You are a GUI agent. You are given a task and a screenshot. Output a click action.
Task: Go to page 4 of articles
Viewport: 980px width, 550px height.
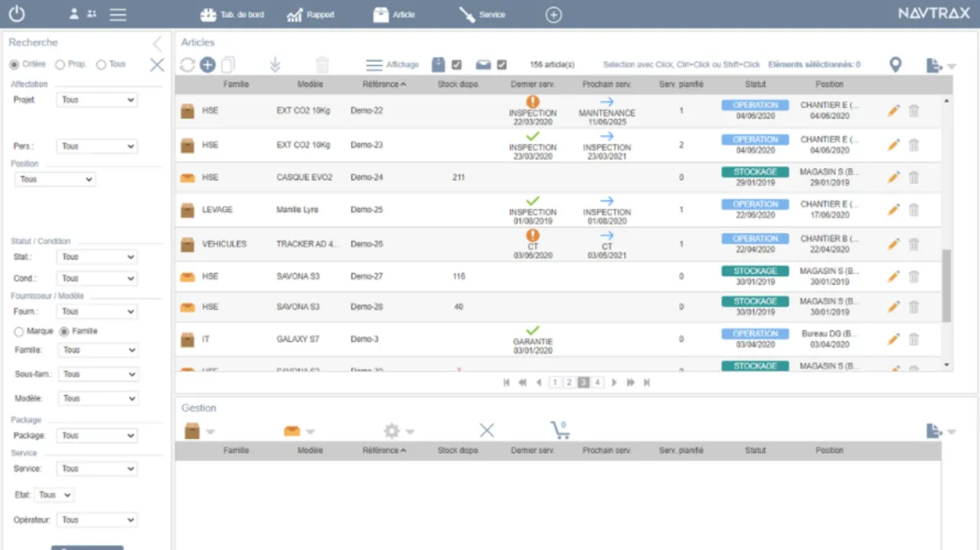598,382
